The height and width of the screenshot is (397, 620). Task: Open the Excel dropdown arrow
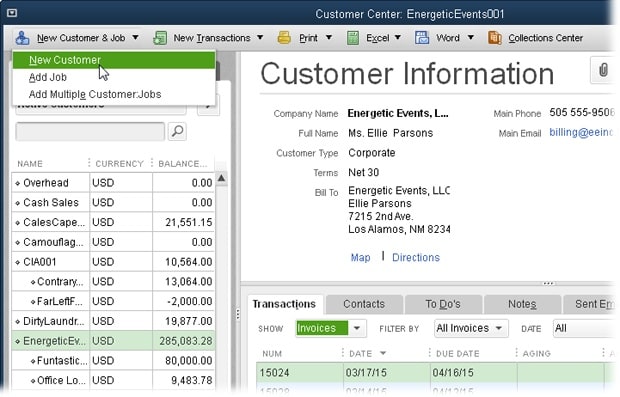397,38
